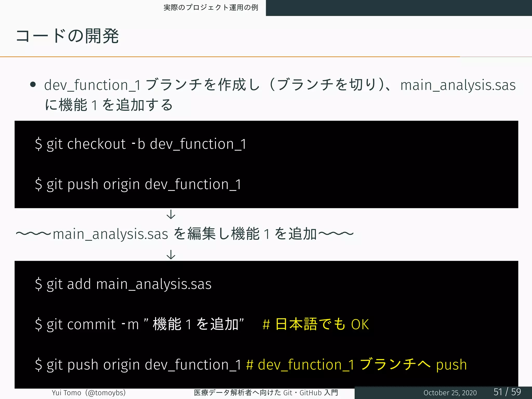The height and width of the screenshot is (399, 532).
Task: Click the slide title 'コードの開発'
Action: tap(67, 36)
